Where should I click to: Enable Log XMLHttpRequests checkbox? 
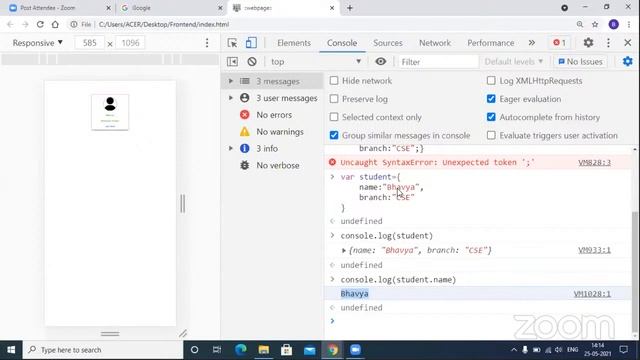click(x=491, y=81)
